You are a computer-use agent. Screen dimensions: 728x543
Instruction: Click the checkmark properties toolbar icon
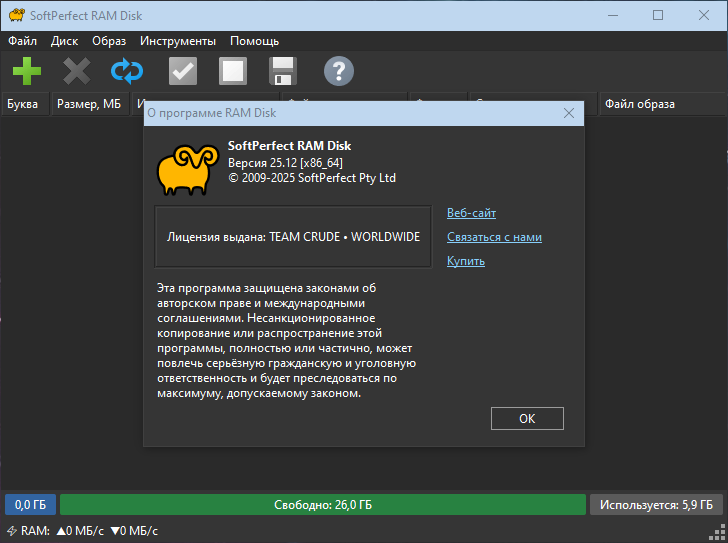pos(183,71)
